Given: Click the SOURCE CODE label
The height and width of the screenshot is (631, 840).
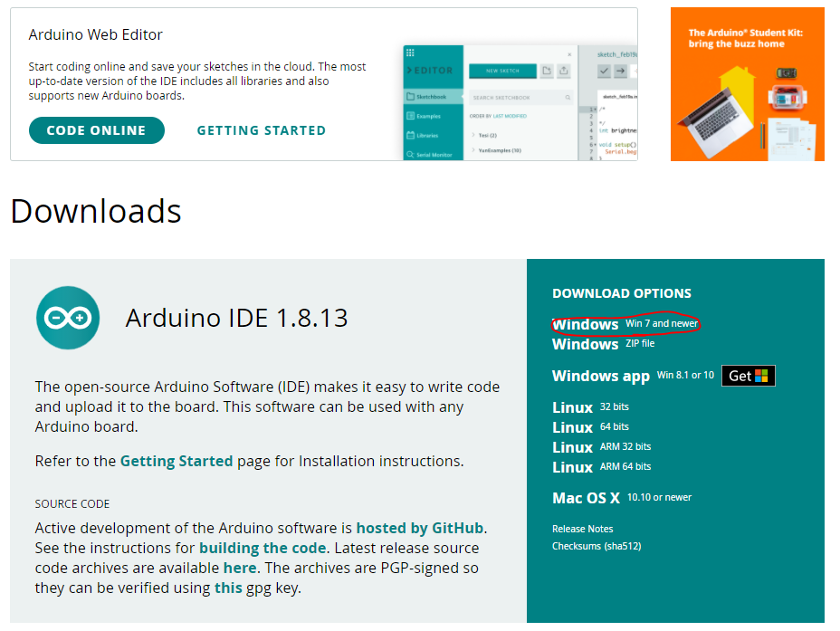Looking at the screenshot, I should coord(72,504).
